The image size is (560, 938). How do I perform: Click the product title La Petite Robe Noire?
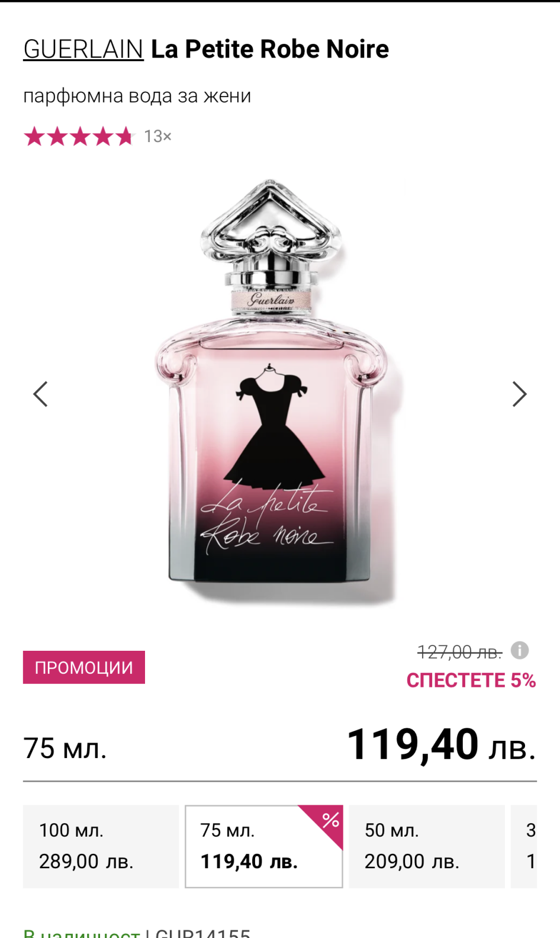pos(270,49)
